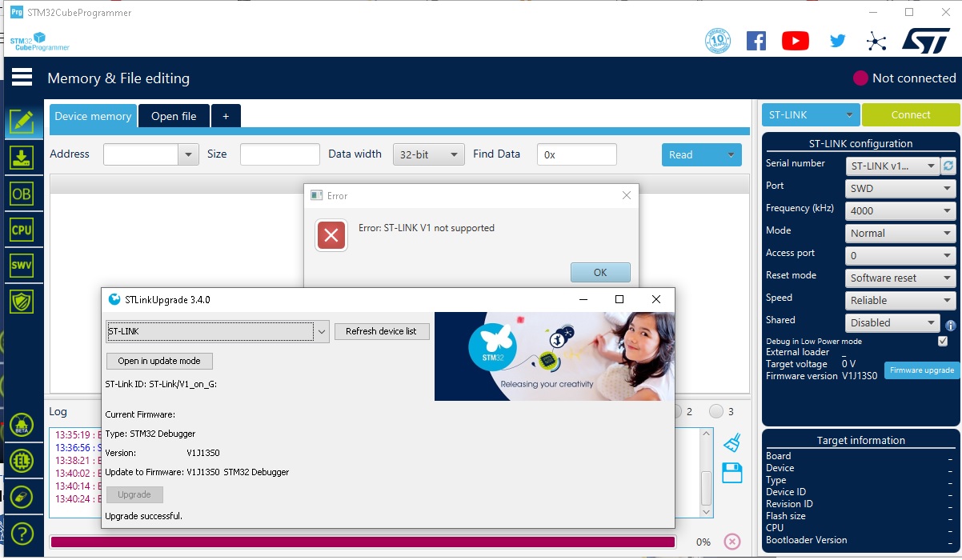Open the Option Bytes (OB) panel
962x560 pixels.
point(22,194)
